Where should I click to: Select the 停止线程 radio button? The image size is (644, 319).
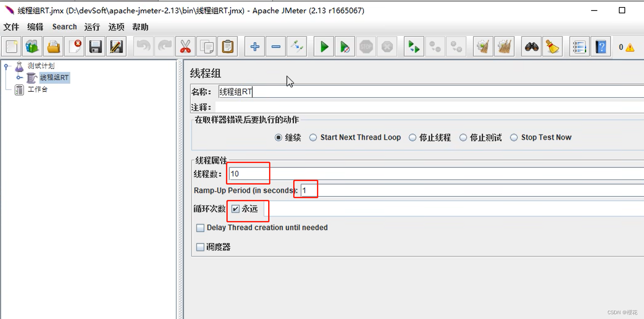412,138
